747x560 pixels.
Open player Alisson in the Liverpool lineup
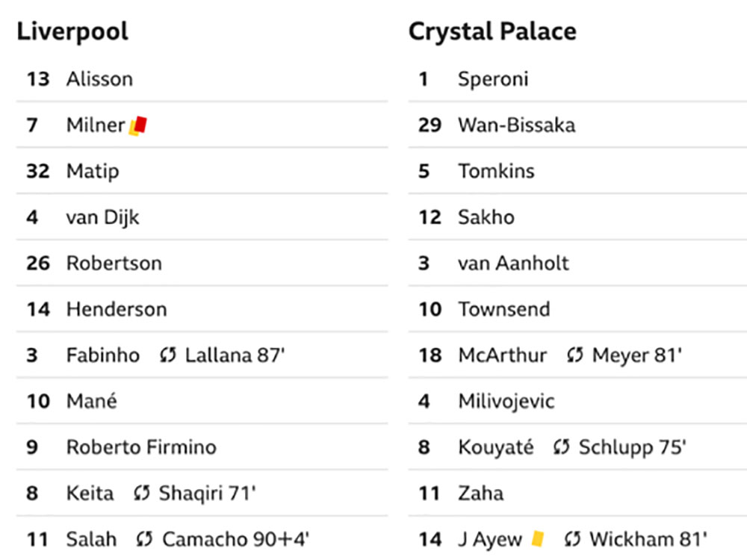click(99, 79)
